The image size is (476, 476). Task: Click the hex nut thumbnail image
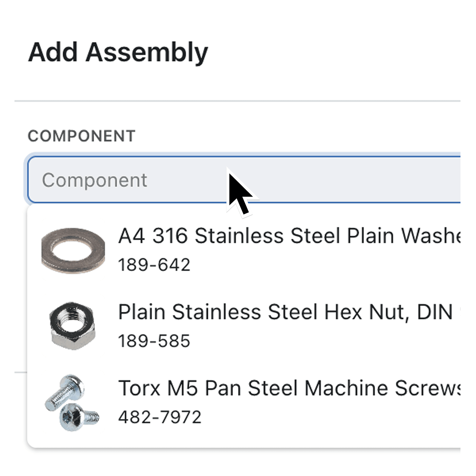pos(72,326)
